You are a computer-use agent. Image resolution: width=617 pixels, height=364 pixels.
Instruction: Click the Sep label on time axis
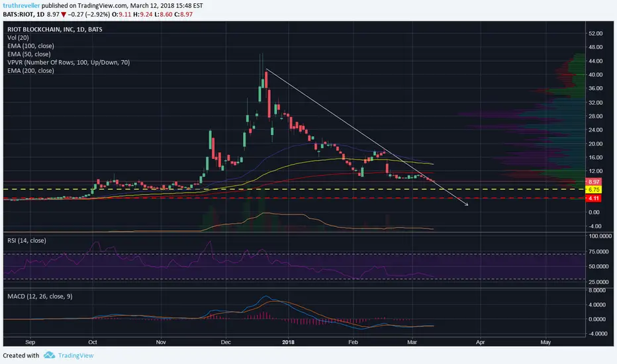tap(30, 342)
